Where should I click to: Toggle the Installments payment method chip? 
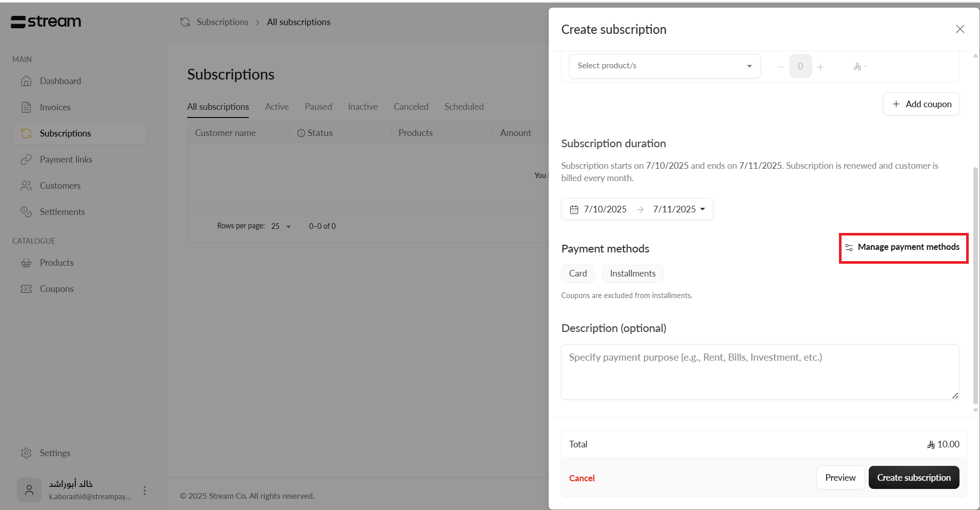click(x=632, y=273)
